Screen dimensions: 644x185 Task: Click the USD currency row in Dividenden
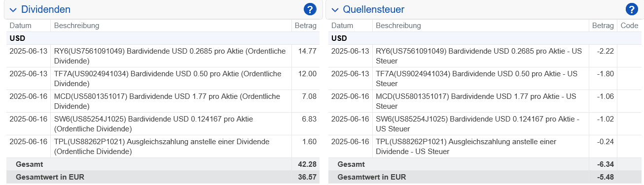163,38
